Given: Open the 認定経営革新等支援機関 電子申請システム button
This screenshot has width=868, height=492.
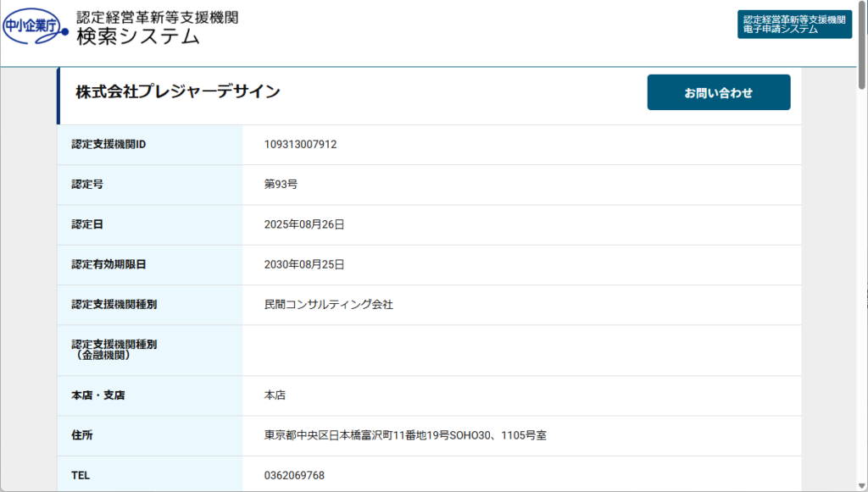Looking at the screenshot, I should (793, 25).
